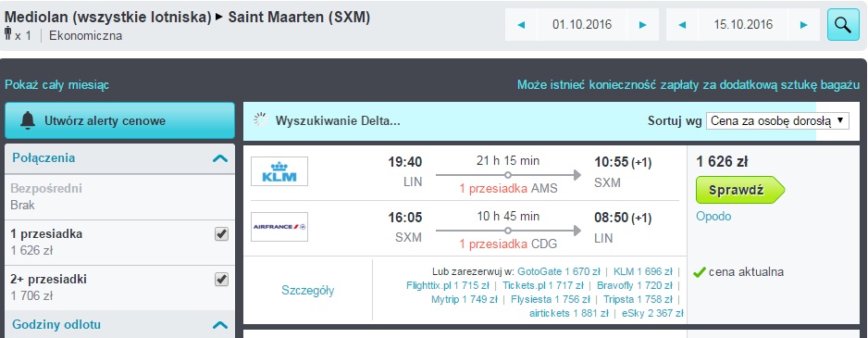Click the extra baggage payment notice link
The image size is (868, 338).
(688, 85)
